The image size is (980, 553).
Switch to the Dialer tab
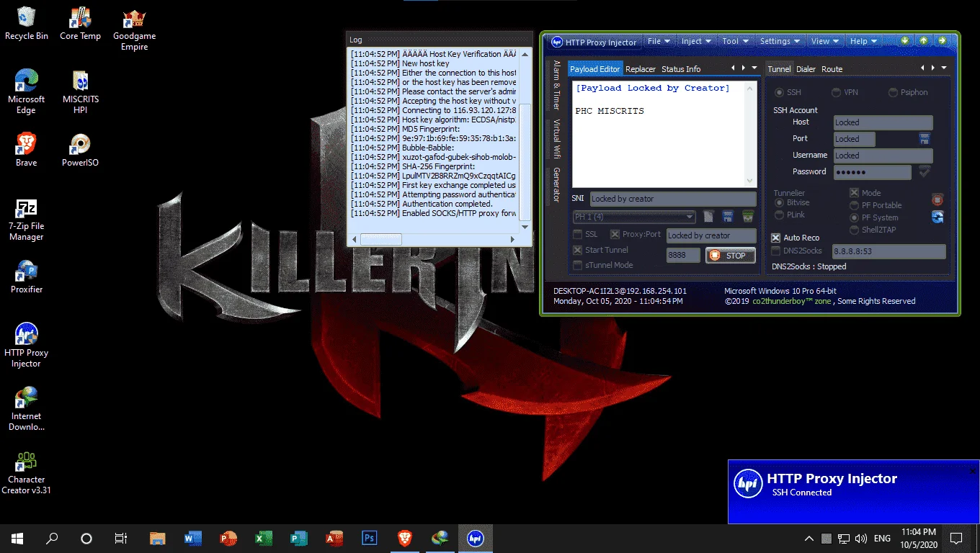point(806,69)
